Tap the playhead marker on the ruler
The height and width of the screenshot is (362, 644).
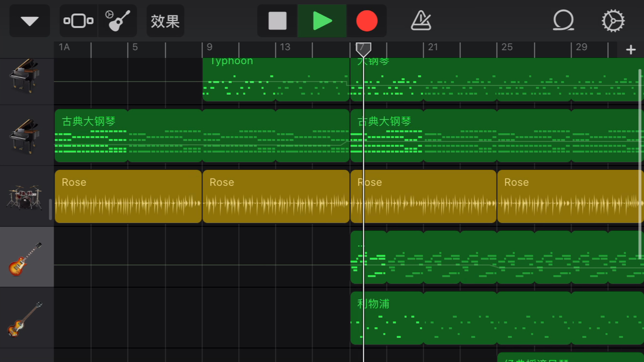click(363, 49)
